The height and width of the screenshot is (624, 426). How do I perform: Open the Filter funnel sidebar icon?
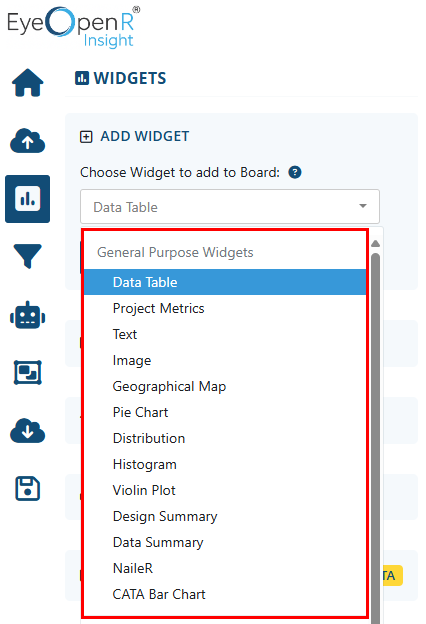[x=27, y=256]
